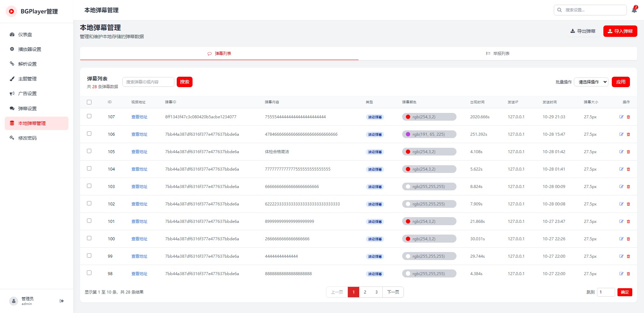Screen dimensions: 644x313
Task: Jump to page 3 in pagination
Action: pos(376,292)
